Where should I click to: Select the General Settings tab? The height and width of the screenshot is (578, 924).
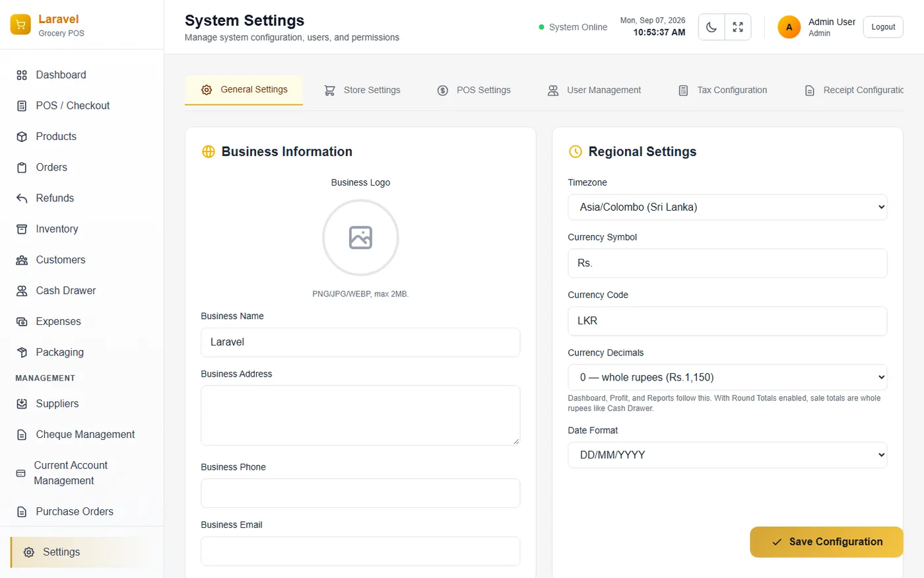pyautogui.click(x=244, y=90)
